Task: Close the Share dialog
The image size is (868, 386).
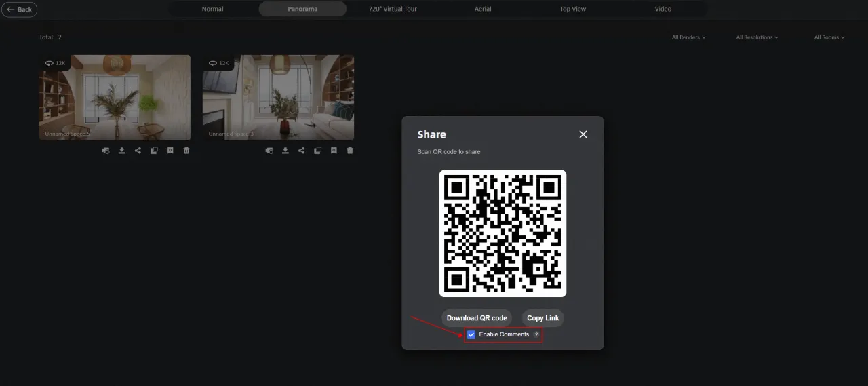Action: click(x=583, y=134)
